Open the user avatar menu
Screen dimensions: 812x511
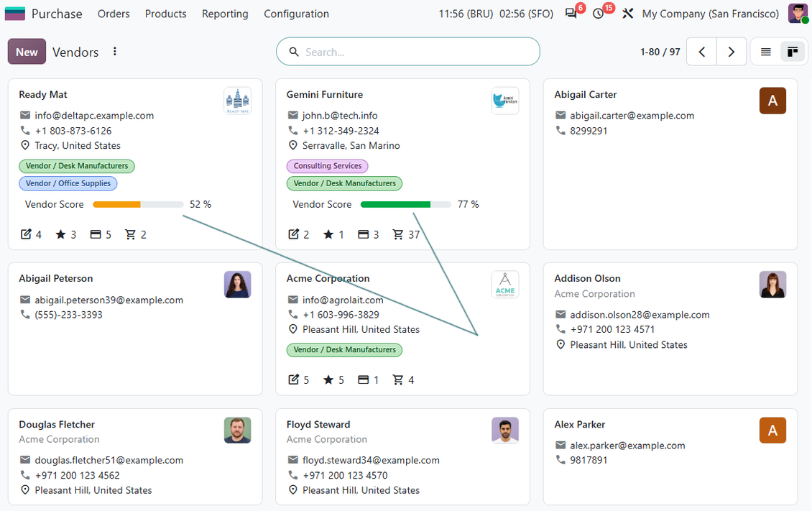click(798, 14)
